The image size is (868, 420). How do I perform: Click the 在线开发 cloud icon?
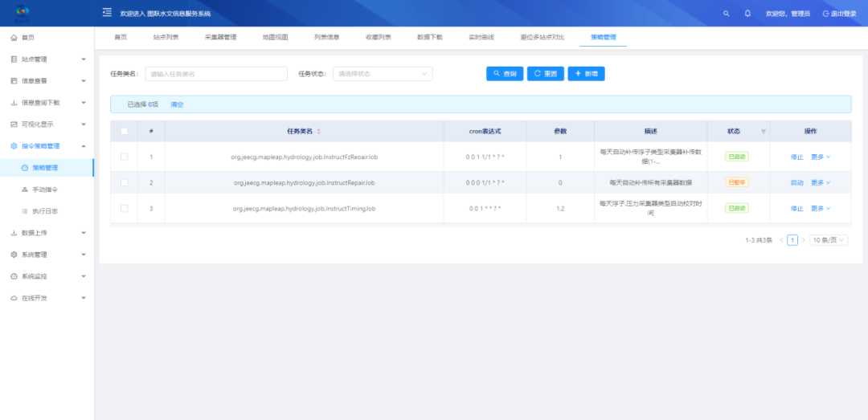14,298
